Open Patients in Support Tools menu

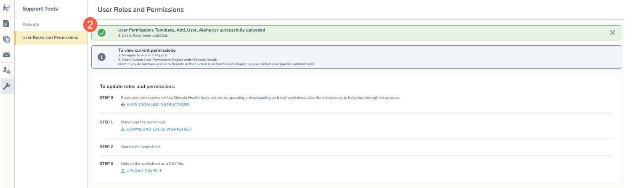(31, 24)
